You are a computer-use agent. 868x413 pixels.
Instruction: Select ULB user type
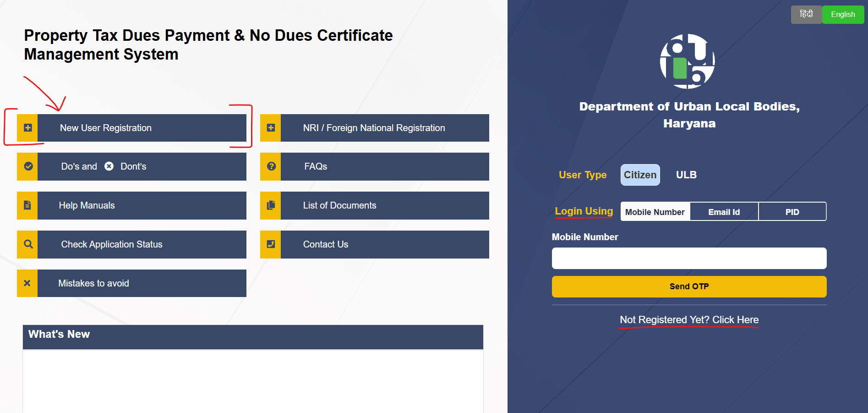pos(686,175)
